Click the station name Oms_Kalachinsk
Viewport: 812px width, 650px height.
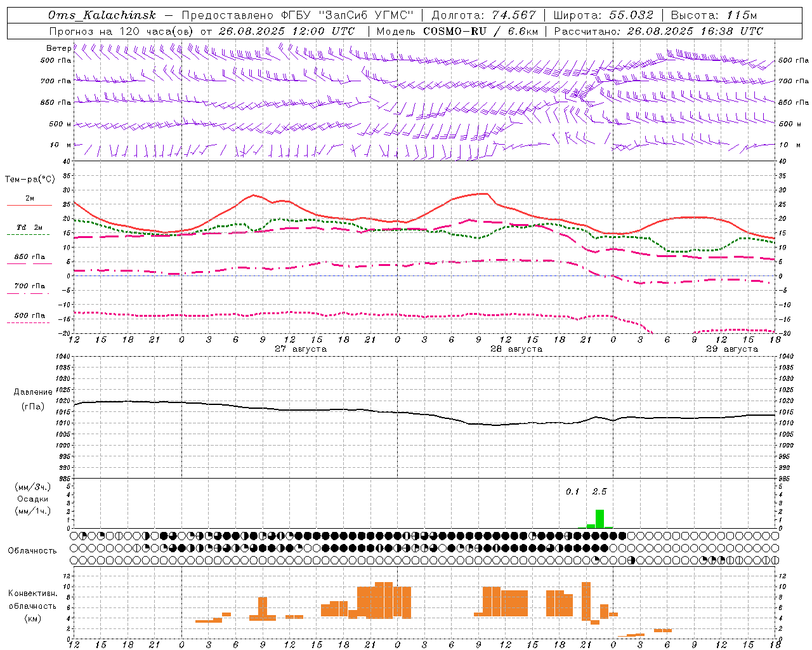(102, 16)
